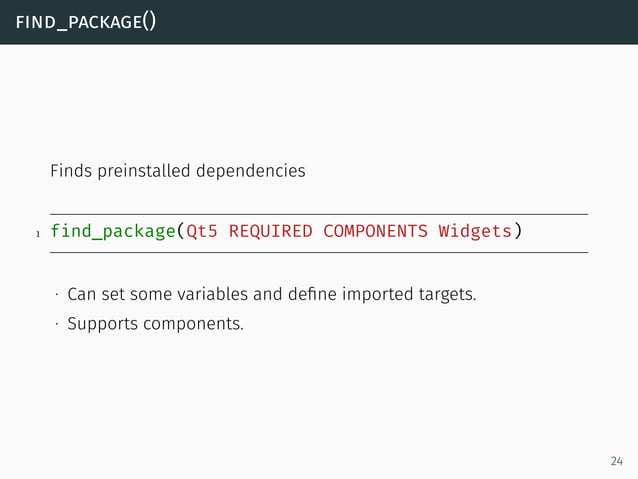The height and width of the screenshot is (479, 638).
Task: Select the "Supports components." bullet
Action: click(x=155, y=324)
